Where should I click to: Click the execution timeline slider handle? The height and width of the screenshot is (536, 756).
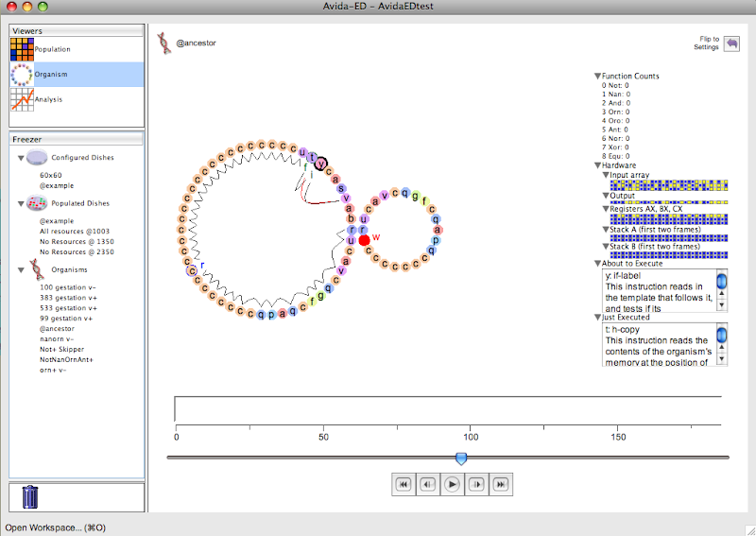tap(460, 458)
